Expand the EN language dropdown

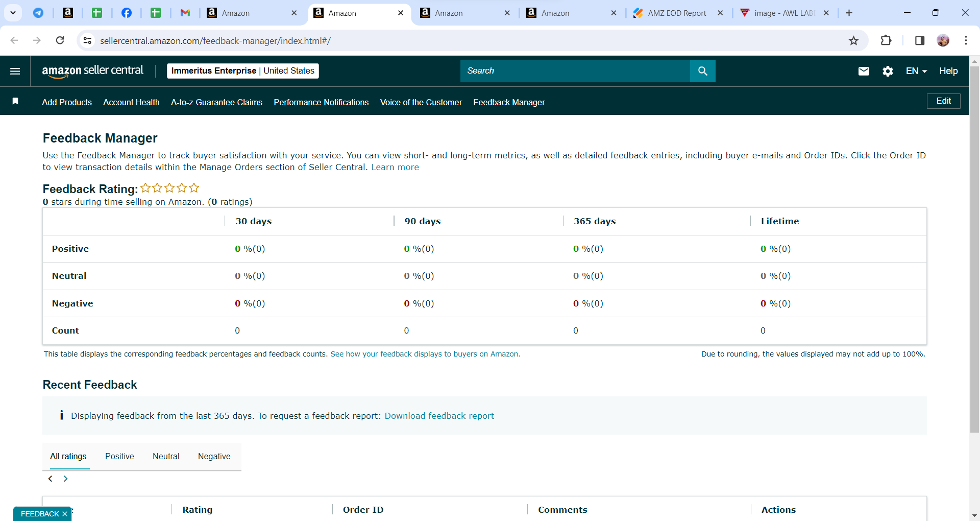(x=916, y=71)
